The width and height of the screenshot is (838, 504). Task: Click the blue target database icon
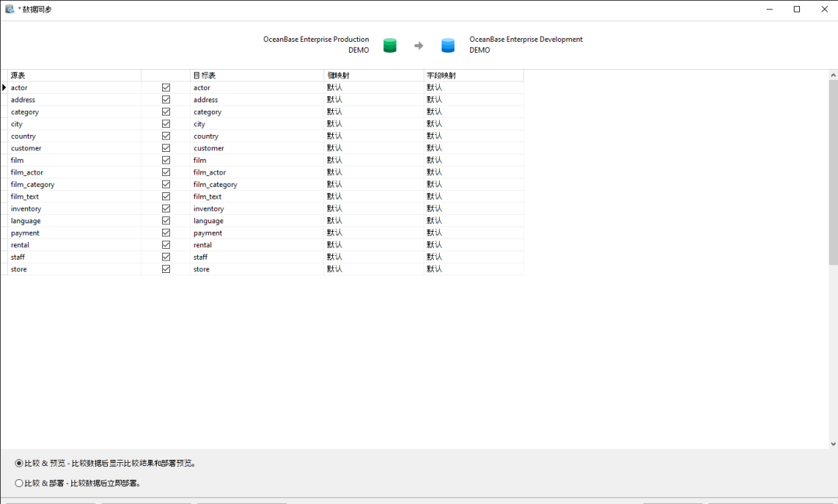pyautogui.click(x=448, y=46)
